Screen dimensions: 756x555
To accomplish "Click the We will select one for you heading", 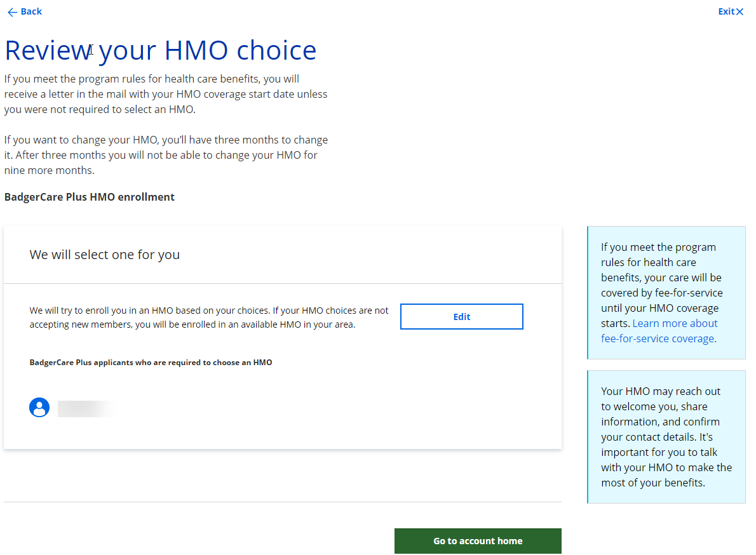I will coord(105,255).
